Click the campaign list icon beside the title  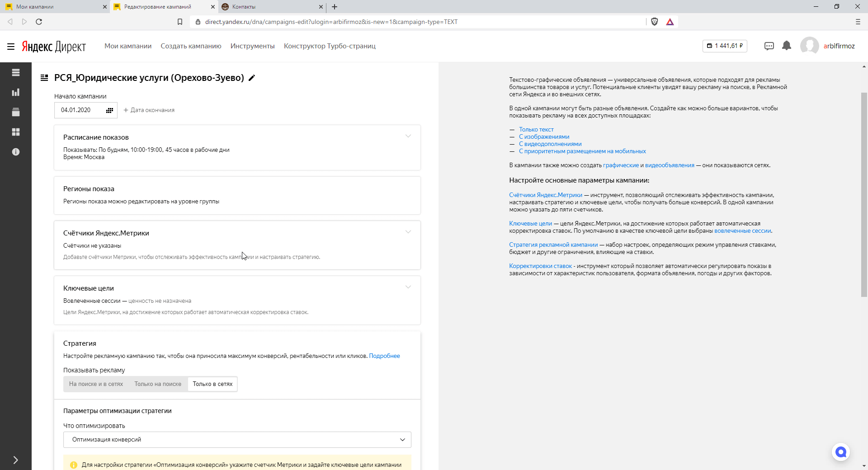click(44, 78)
